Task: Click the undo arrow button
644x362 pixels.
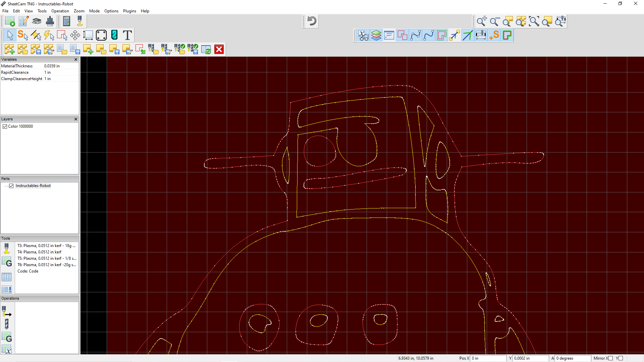Action: (312, 21)
